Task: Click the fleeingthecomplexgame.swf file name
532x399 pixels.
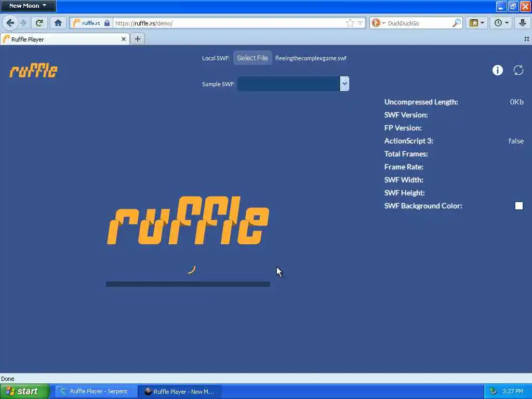Action: [311, 58]
